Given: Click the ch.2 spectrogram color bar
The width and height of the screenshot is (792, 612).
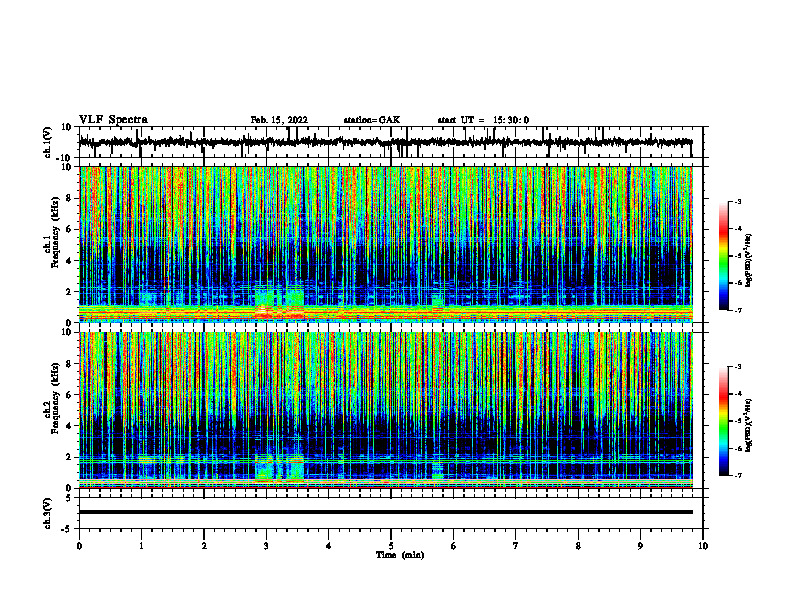Looking at the screenshot, I should tap(723, 421).
